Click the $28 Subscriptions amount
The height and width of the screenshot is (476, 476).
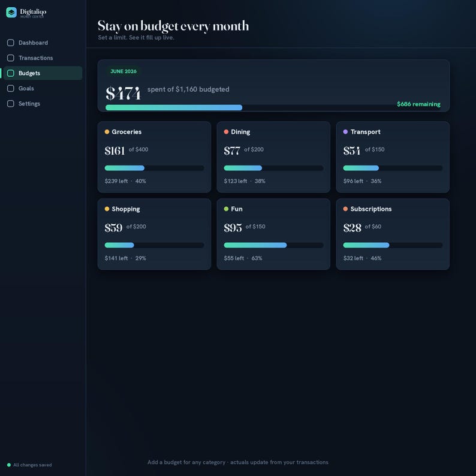pos(352,228)
